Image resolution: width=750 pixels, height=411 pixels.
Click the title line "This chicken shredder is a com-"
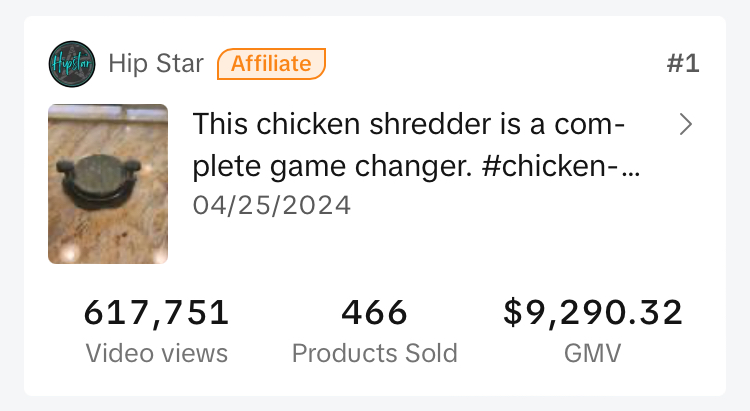pos(409,126)
